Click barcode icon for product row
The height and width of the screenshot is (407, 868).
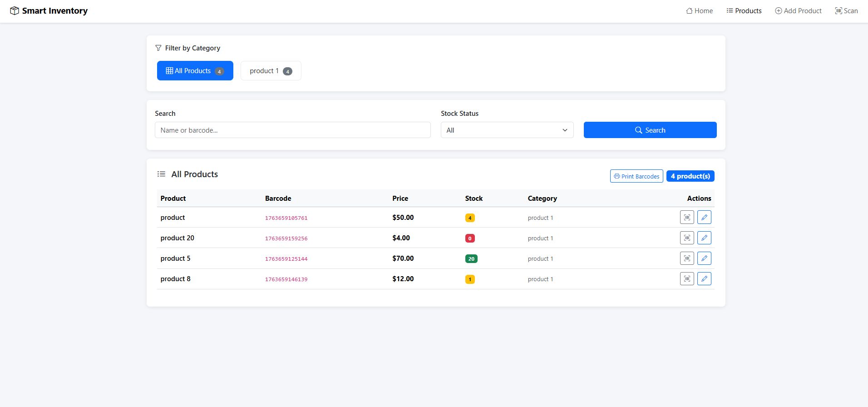pyautogui.click(x=687, y=218)
